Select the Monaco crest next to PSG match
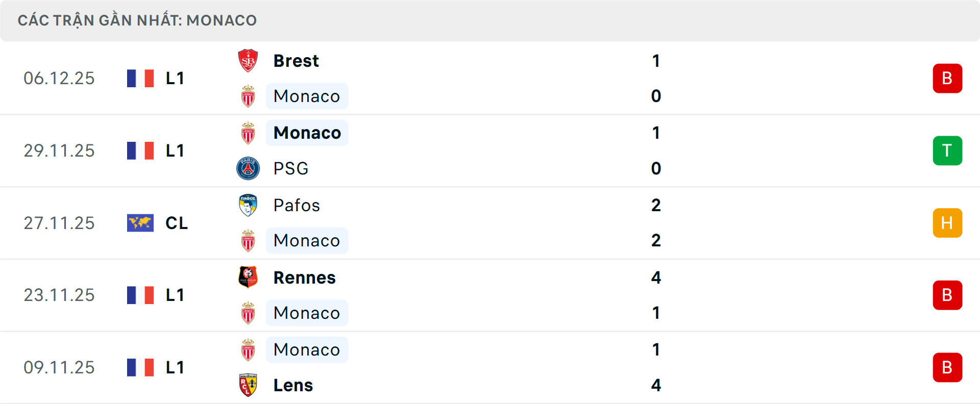The height and width of the screenshot is (404, 980). tap(248, 132)
